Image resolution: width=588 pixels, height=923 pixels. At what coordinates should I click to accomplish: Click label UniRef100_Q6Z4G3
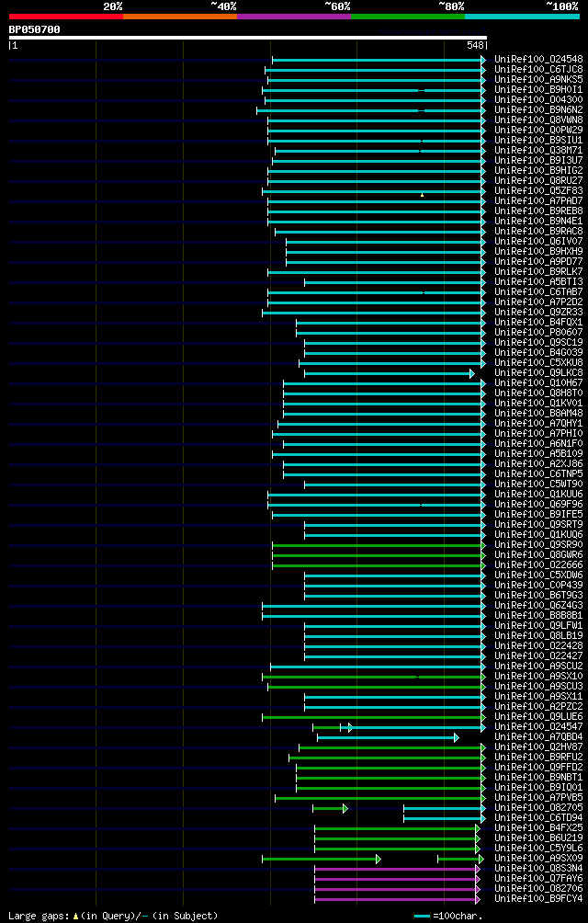pos(538,605)
